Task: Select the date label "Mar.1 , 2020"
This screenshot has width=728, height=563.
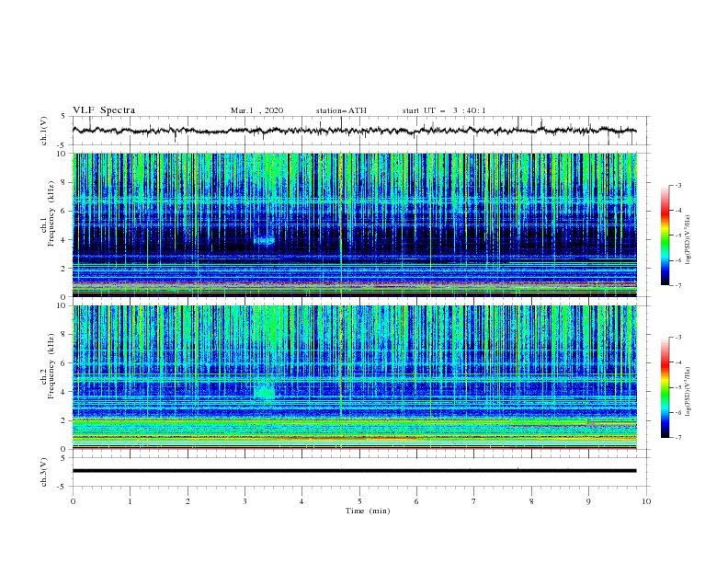Action: pos(256,110)
